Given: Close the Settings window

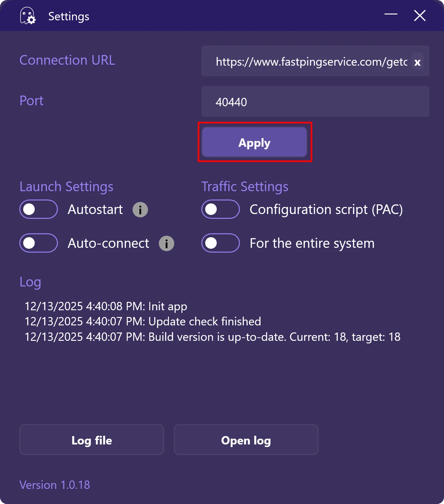Looking at the screenshot, I should pos(420,15).
